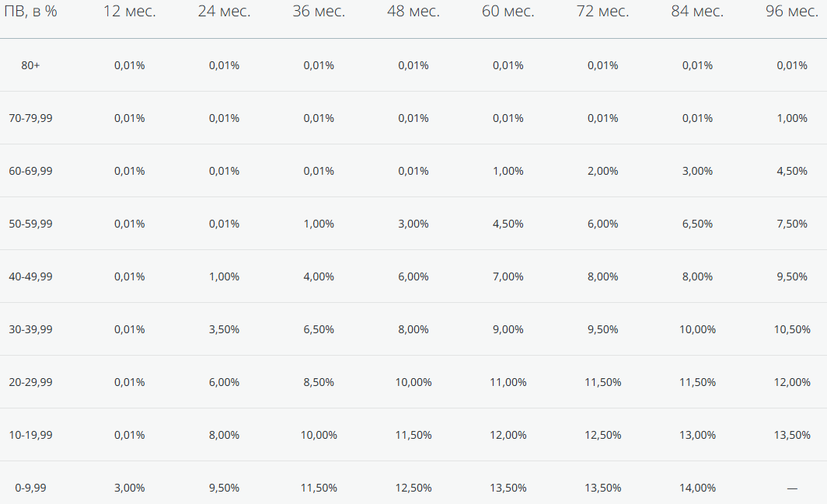Viewport: 827px width, 504px height.
Task: Select 4,00% in the 40-49,99 row
Action: [x=319, y=276]
